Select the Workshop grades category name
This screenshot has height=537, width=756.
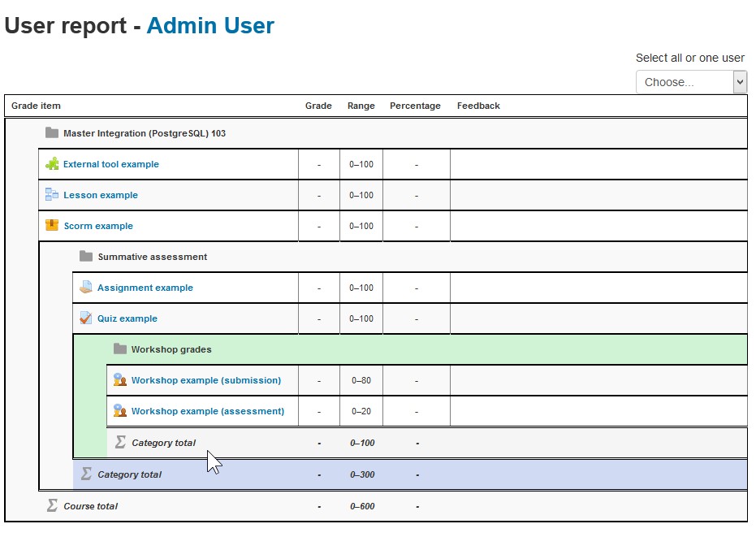[x=171, y=349]
